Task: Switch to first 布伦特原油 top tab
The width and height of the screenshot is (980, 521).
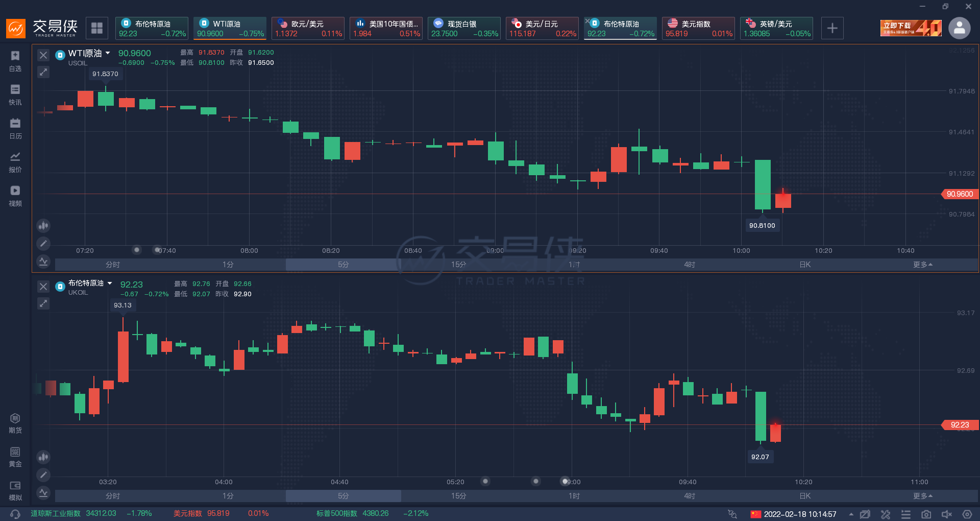Action: pyautogui.click(x=152, y=28)
